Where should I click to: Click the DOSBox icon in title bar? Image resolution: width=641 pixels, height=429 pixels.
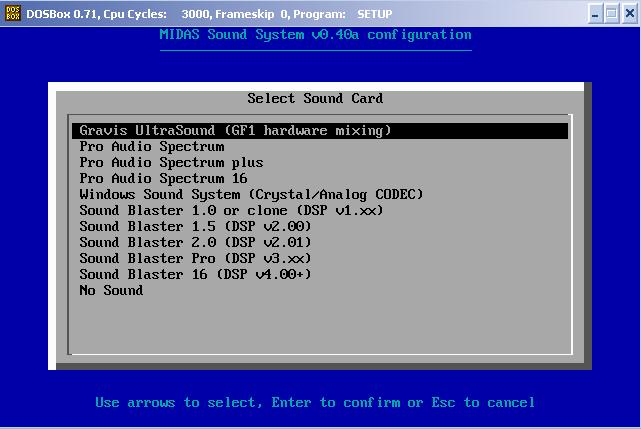coord(14,14)
